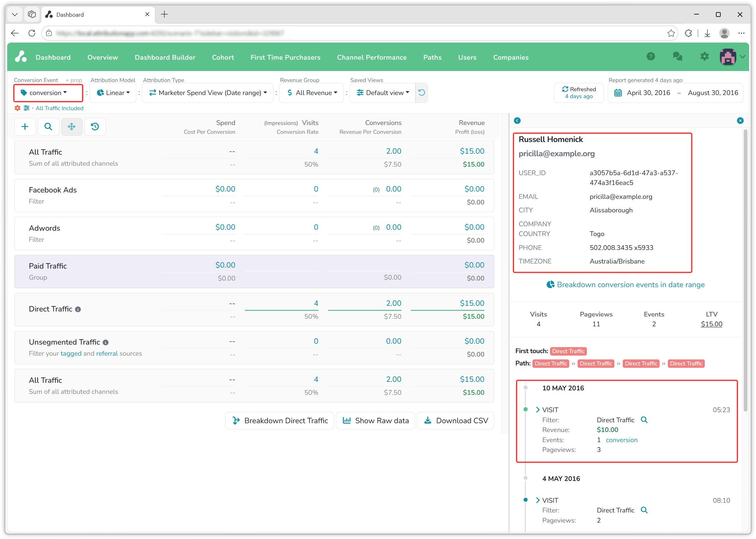Open the help question mark icon
756x539 pixels.
click(651, 57)
